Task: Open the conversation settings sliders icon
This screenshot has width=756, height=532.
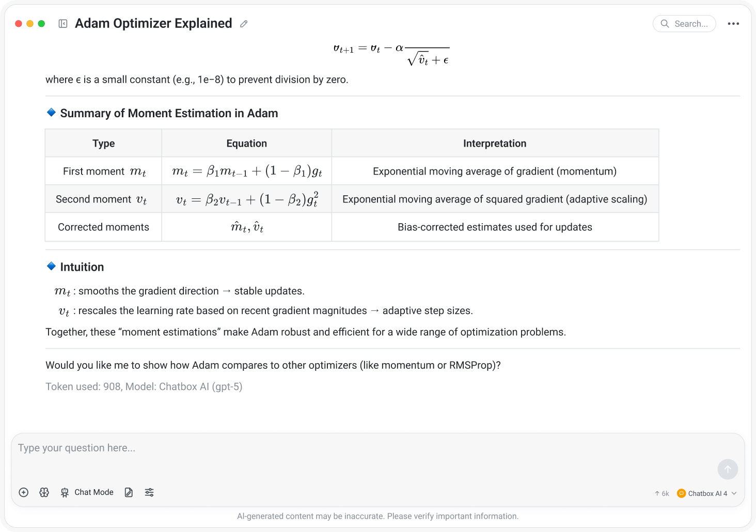Action: [x=149, y=492]
